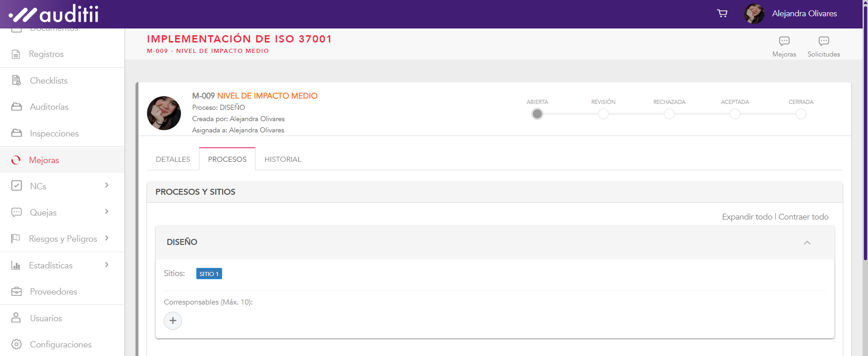Open the Solicitudes speech bubble icon
Screen dimensions: 868x356
[823, 41]
